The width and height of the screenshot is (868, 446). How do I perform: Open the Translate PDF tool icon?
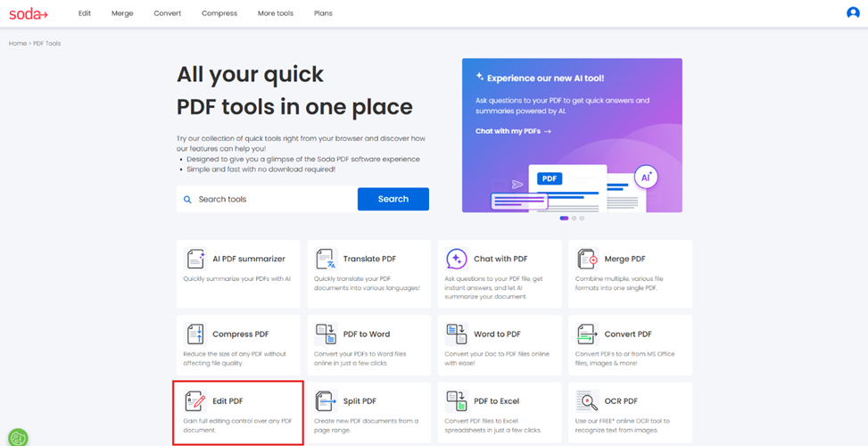326,260
